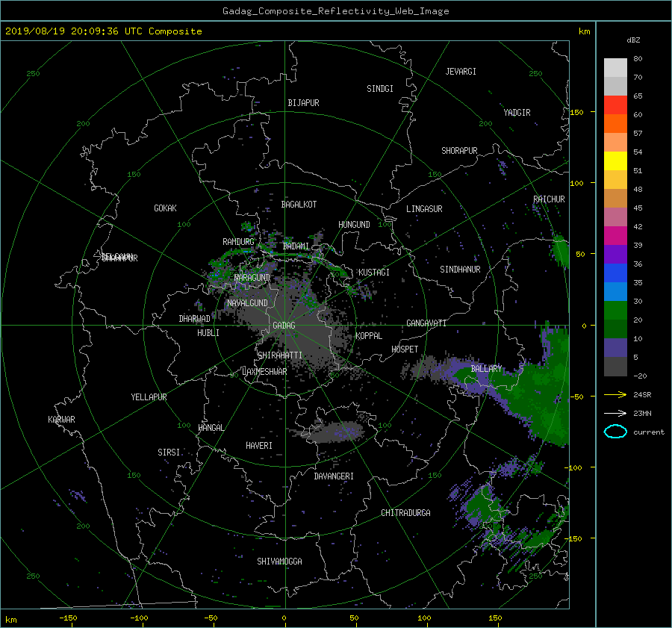Viewport: 672px width, 628px height.
Task: Click the HAVERI city label
Action: pos(259,446)
